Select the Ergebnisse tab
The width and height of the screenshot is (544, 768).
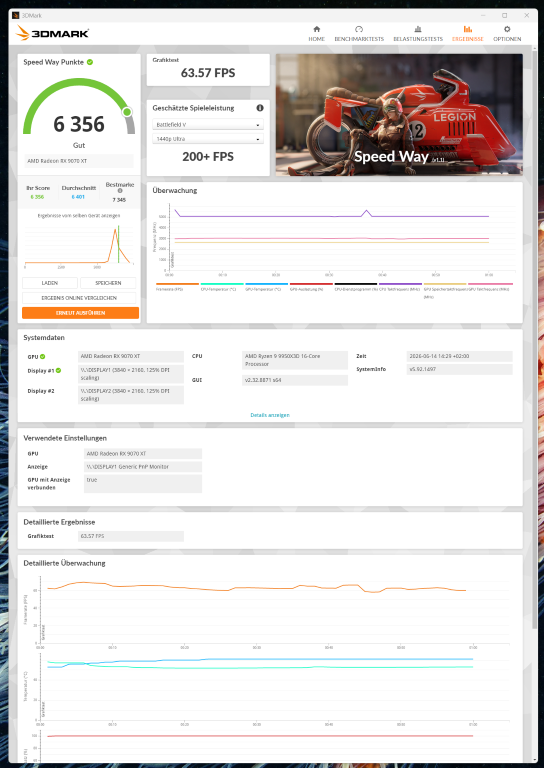tap(468, 34)
